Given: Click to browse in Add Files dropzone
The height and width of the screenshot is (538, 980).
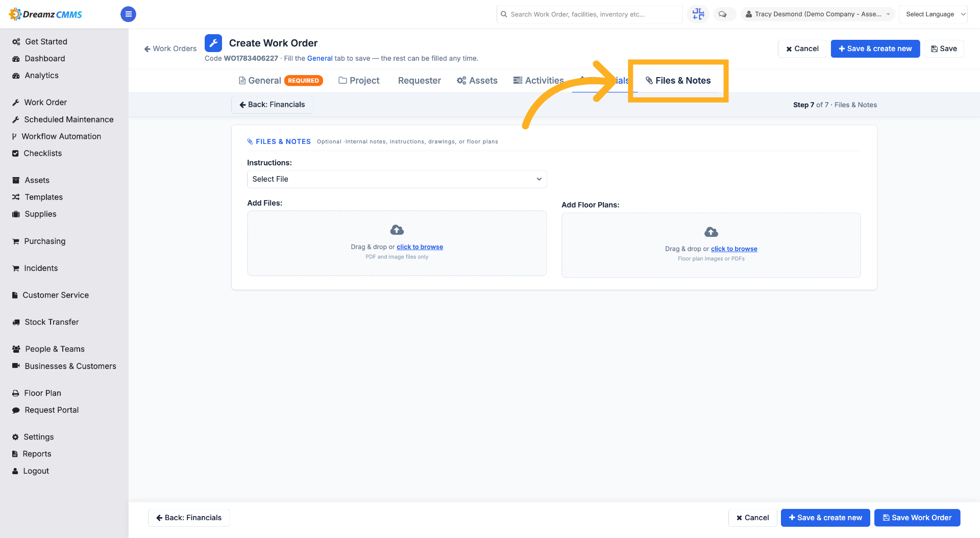Looking at the screenshot, I should coord(420,247).
